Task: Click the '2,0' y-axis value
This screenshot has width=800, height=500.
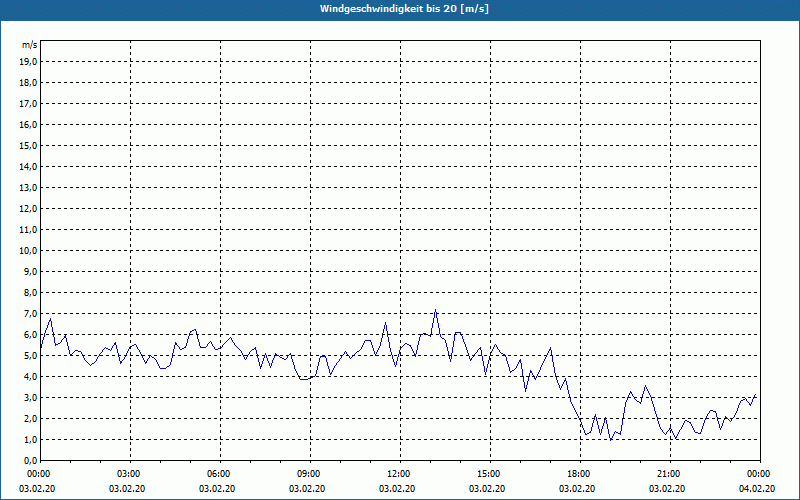Action: coord(30,418)
